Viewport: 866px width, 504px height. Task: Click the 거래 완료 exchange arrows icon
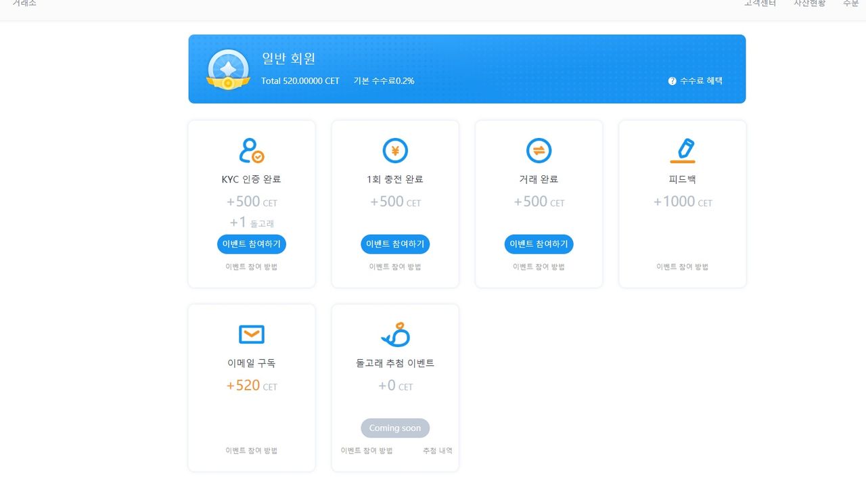pos(539,150)
